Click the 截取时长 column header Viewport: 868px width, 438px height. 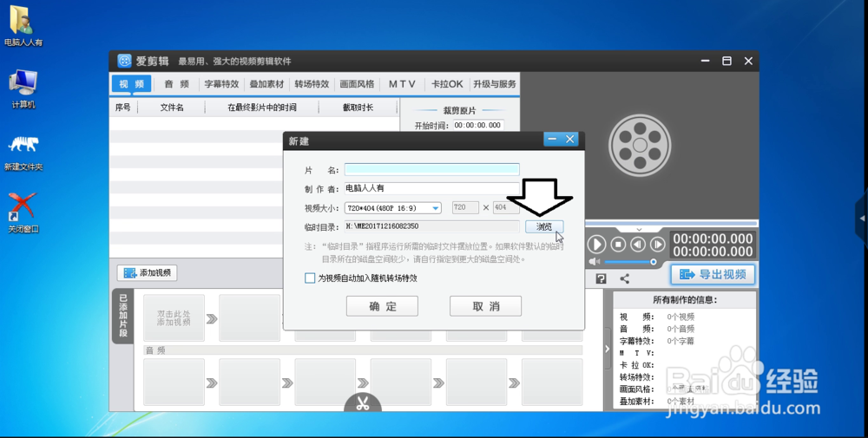pos(358,108)
